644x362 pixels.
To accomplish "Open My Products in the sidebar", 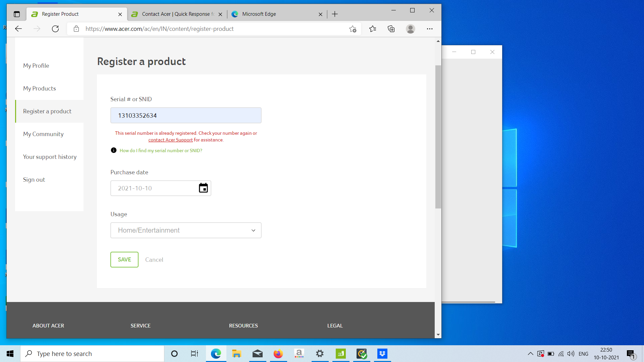I will (x=40, y=88).
